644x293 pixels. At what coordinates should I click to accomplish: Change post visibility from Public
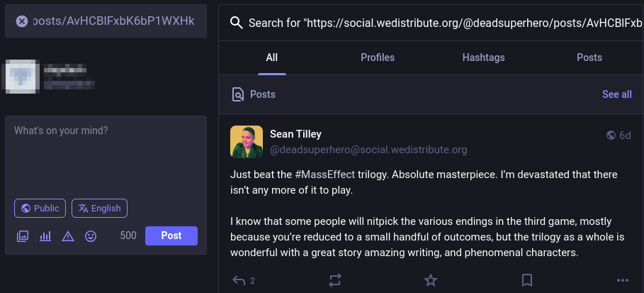pos(40,209)
